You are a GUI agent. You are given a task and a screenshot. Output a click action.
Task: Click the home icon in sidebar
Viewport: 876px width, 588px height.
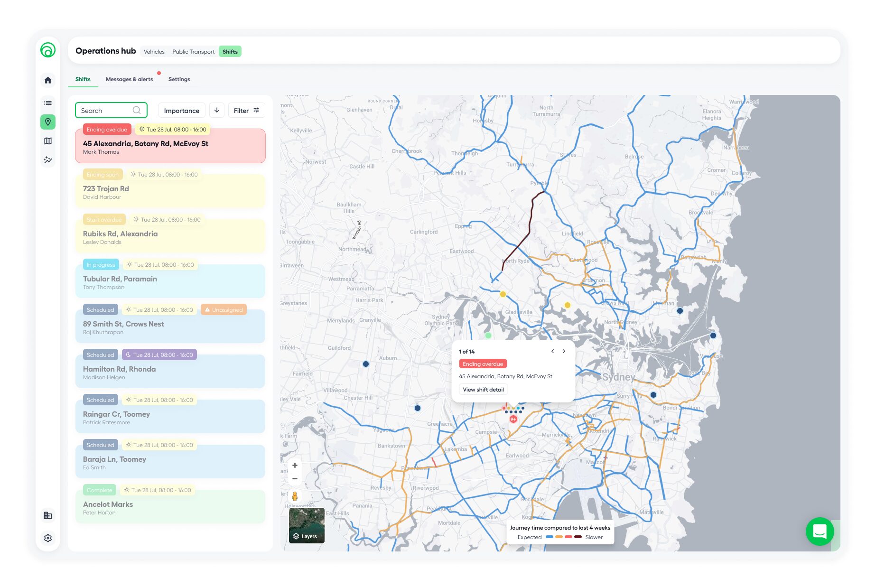(x=48, y=80)
